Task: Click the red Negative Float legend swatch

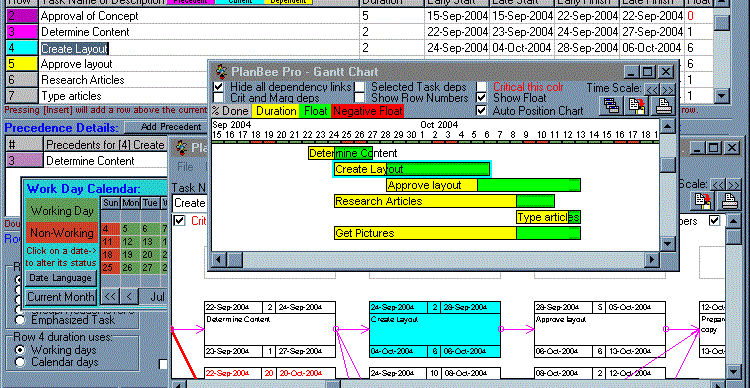Action: [367, 111]
